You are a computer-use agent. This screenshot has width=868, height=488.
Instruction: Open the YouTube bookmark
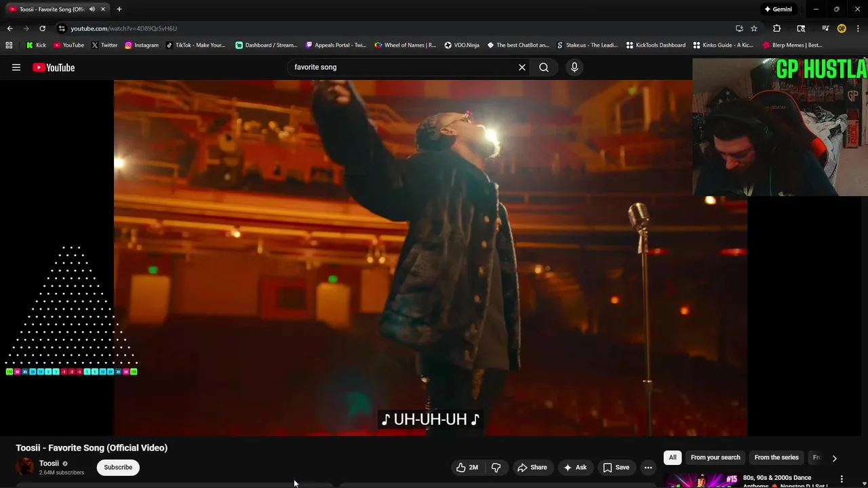pos(68,45)
